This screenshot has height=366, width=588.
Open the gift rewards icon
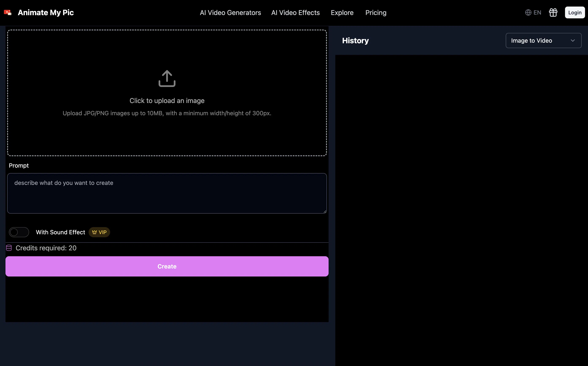click(x=553, y=12)
